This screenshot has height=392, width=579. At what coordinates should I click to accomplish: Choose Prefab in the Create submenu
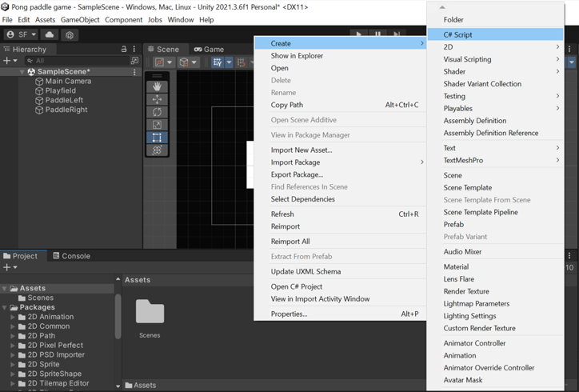[x=495, y=225]
